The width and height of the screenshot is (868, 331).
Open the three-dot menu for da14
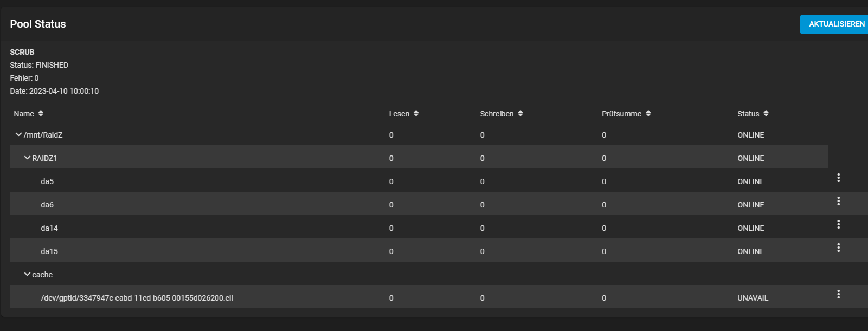(838, 224)
